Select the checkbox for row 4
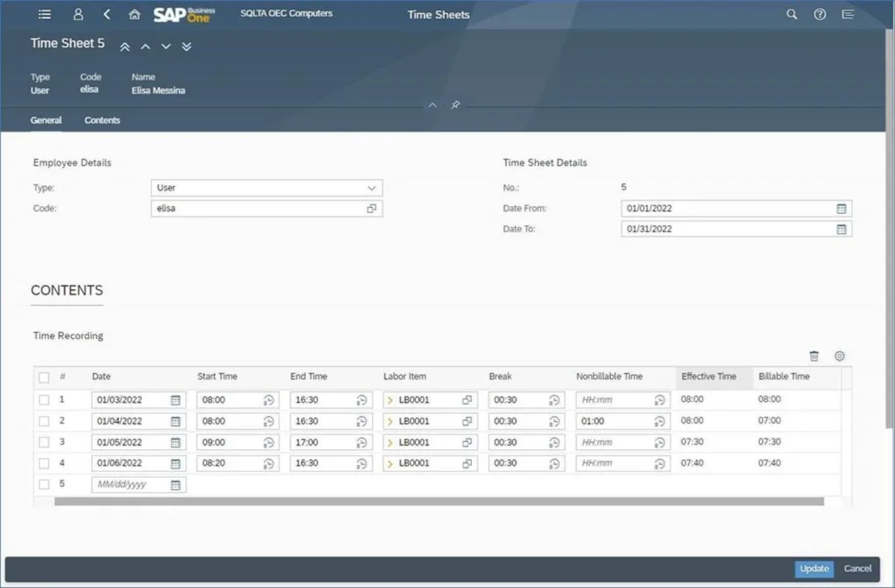Image resolution: width=895 pixels, height=588 pixels. click(44, 464)
